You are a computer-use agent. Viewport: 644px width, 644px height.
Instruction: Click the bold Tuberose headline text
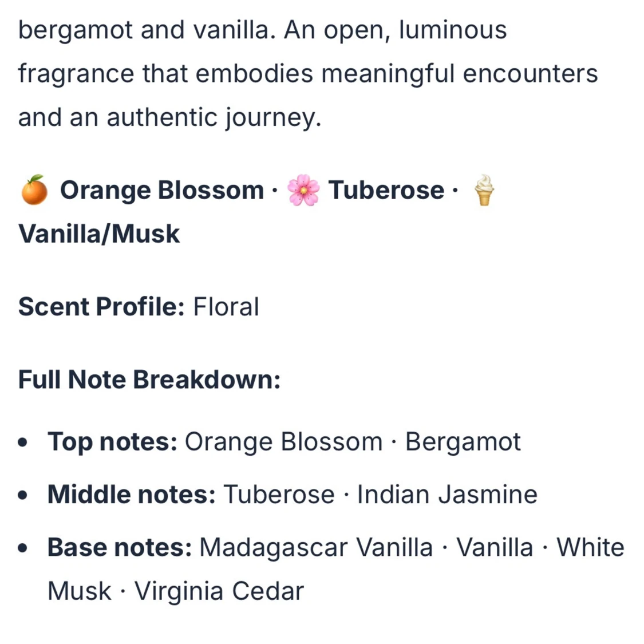pyautogui.click(x=386, y=190)
